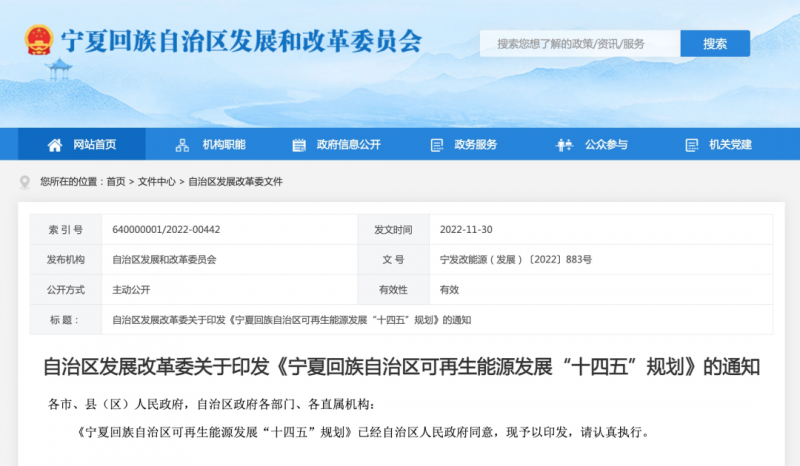This screenshot has height=466, width=800.
Task: Select the index number 640000001/2022-00442
Action: [x=166, y=230]
